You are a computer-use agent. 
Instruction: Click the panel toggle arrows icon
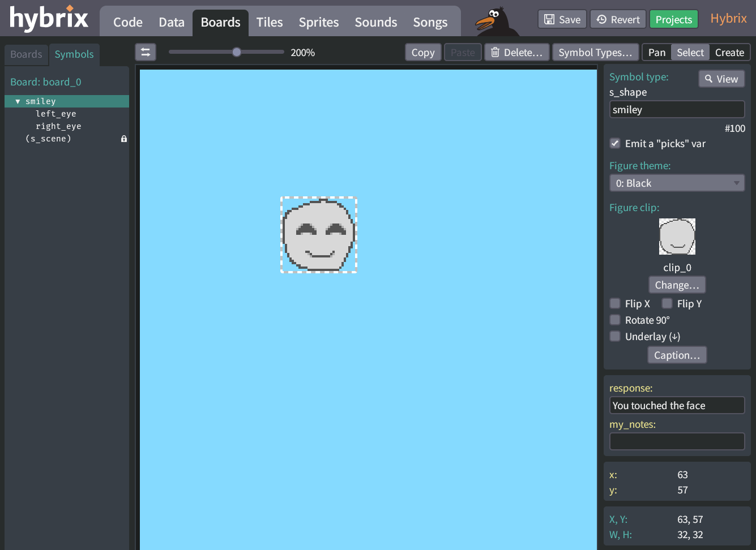click(146, 52)
